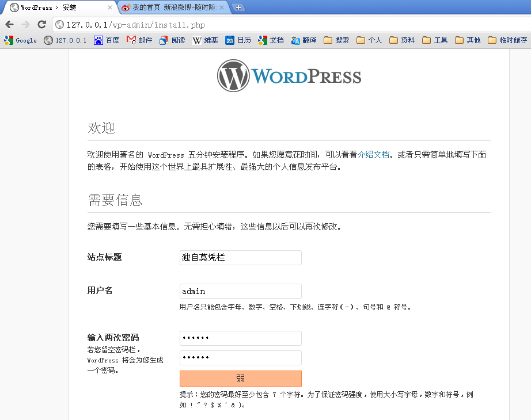
Task: Switch to the 新浪微博 tab
Action: (x=173, y=7)
